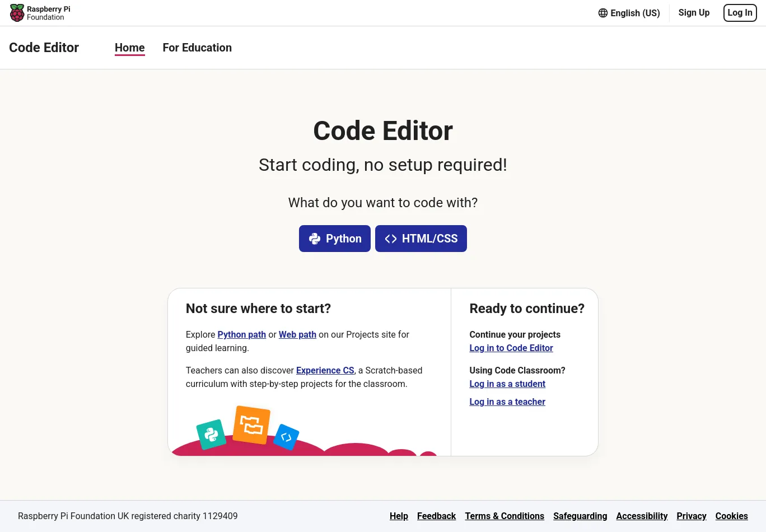Click the blue code brackets tile illustration
The height and width of the screenshot is (532, 766).
pyautogui.click(x=286, y=437)
